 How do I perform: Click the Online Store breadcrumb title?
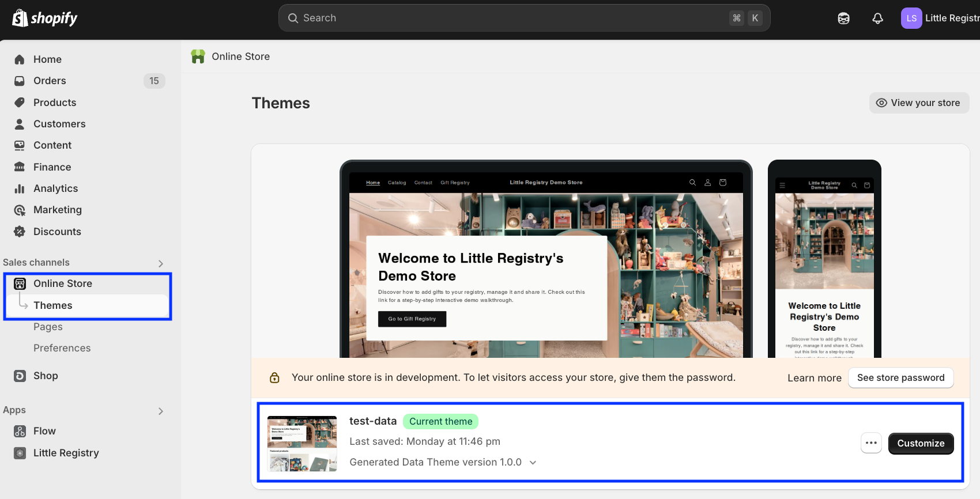(x=240, y=56)
